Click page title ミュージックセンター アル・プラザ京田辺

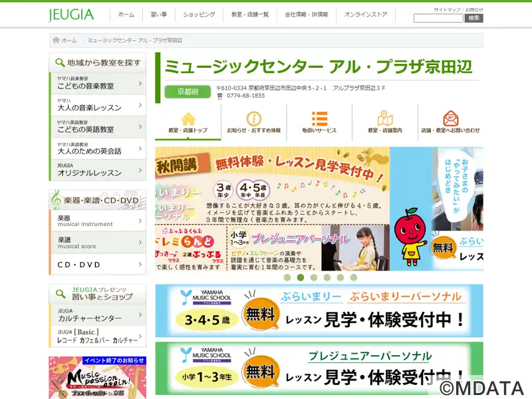click(x=319, y=66)
